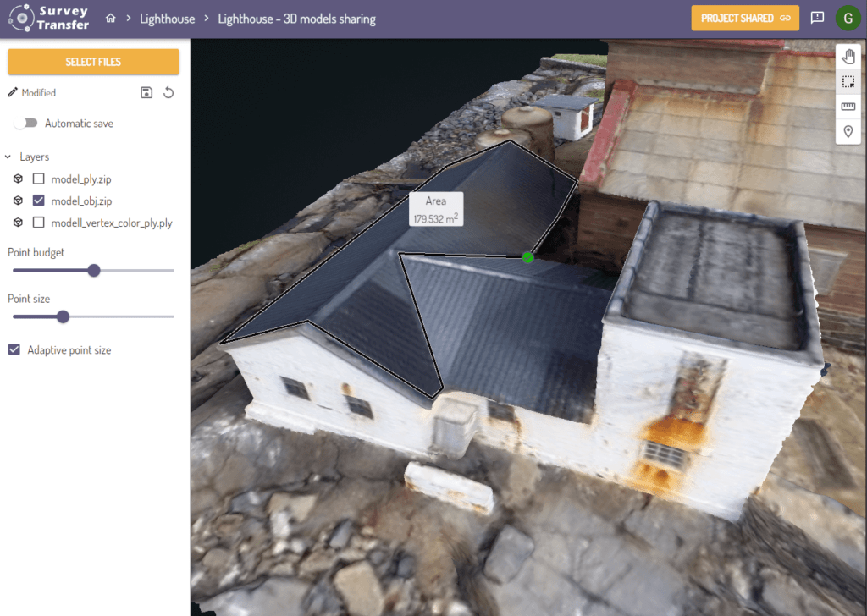
Task: Disable the Adaptive point size checkbox
Action: click(x=14, y=349)
